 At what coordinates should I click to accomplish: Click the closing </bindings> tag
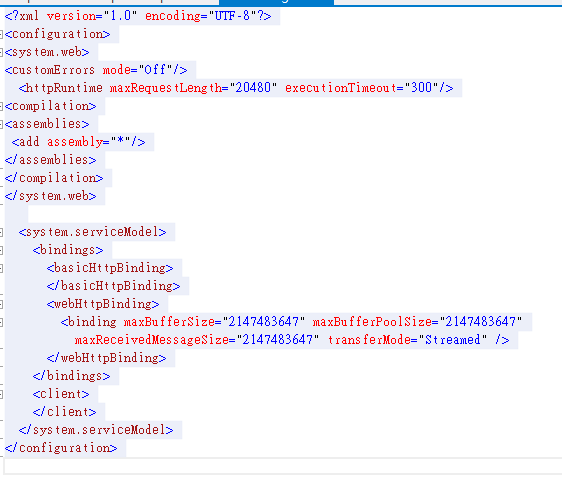72,376
